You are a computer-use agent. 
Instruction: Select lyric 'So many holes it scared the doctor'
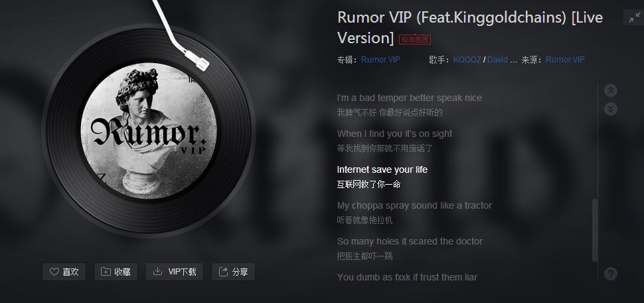click(410, 241)
